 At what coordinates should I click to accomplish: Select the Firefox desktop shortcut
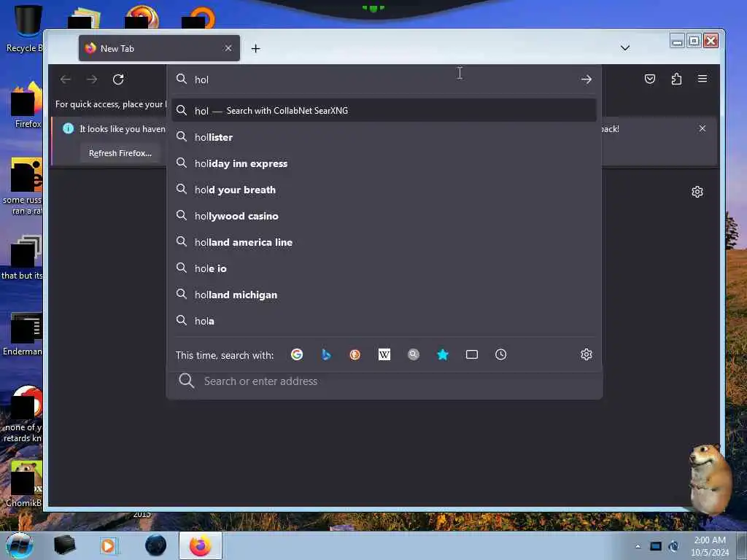click(26, 106)
